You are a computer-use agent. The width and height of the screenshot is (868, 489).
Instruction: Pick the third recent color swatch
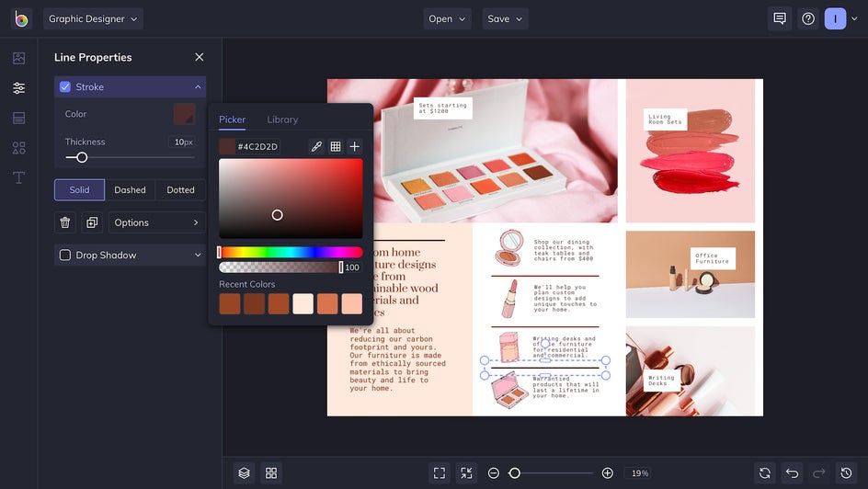[x=279, y=303]
